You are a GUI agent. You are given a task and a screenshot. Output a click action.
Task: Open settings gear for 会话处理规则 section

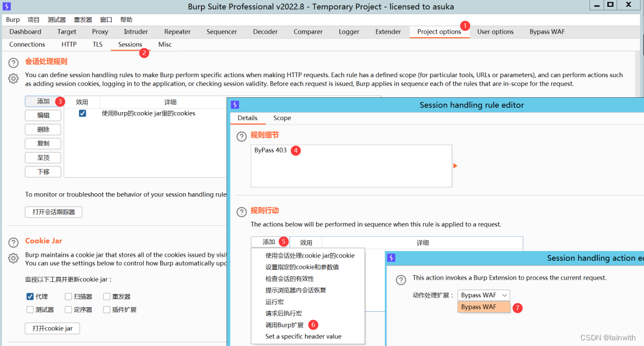tap(14, 78)
